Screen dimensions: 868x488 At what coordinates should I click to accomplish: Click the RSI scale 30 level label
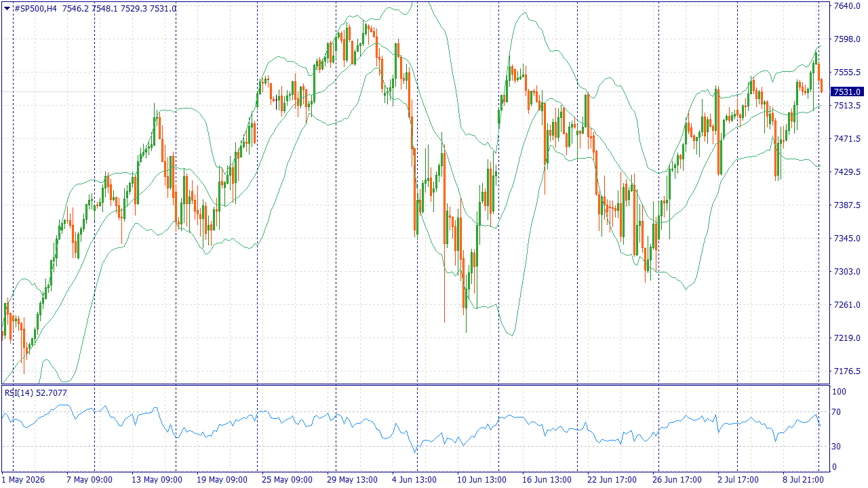pyautogui.click(x=837, y=446)
